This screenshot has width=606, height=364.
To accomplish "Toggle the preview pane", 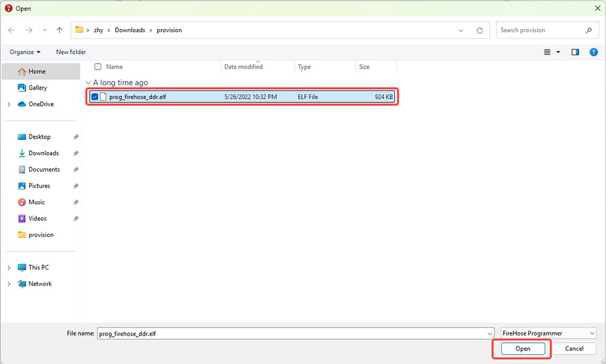I will point(575,52).
